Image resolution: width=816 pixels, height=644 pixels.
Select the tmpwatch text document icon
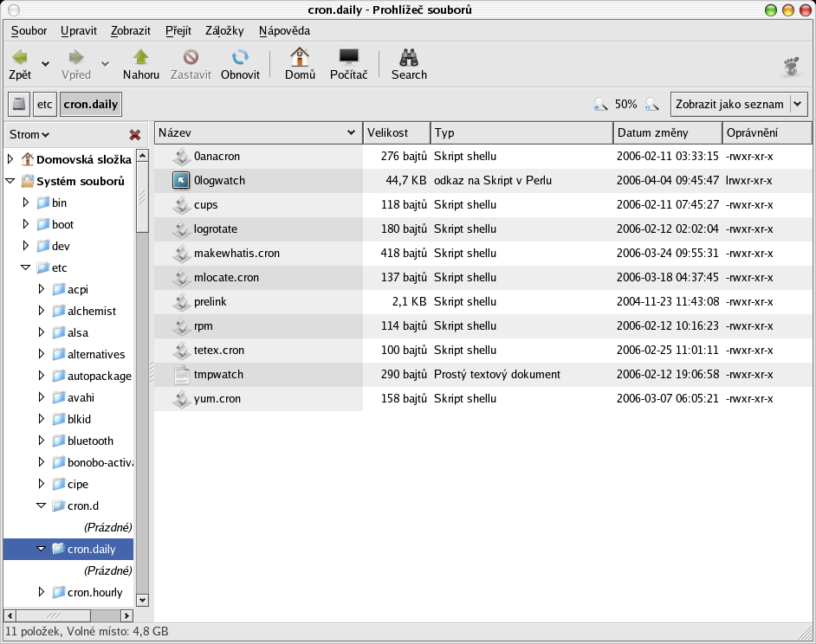181,375
